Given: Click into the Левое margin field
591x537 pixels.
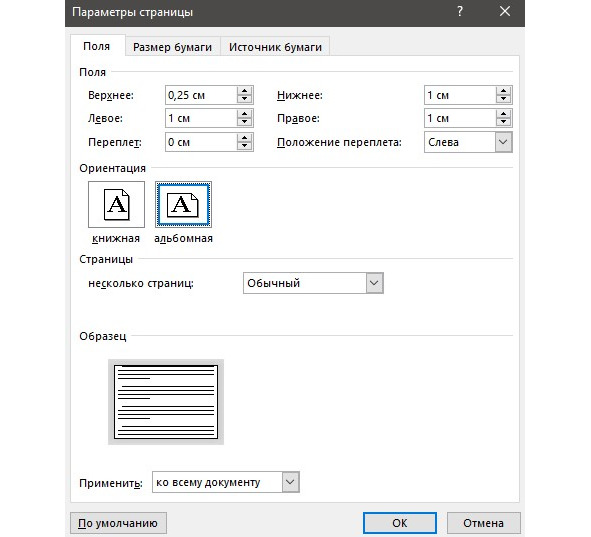Looking at the screenshot, I should (201, 118).
